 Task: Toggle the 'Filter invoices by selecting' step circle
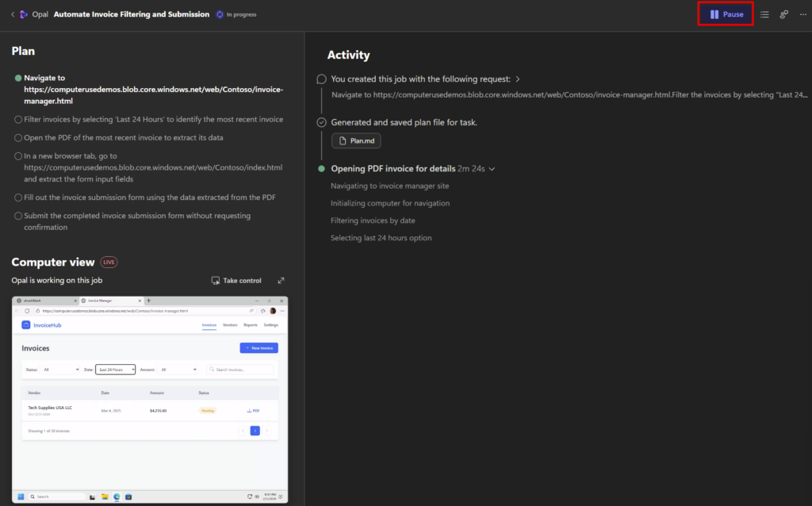pyautogui.click(x=18, y=120)
